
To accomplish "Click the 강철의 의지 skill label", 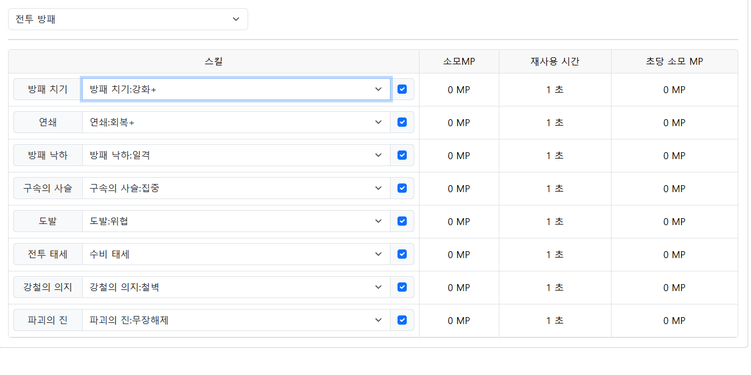I will tap(48, 287).
